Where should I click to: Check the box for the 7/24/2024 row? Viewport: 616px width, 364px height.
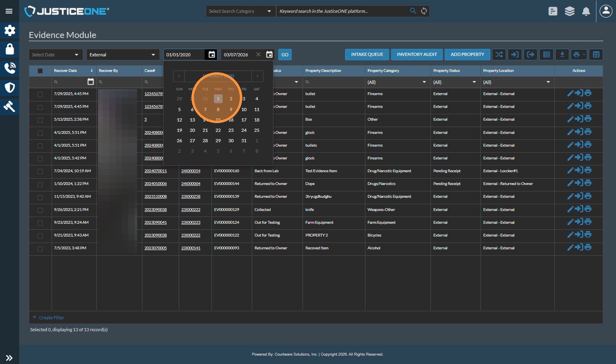coord(40,171)
